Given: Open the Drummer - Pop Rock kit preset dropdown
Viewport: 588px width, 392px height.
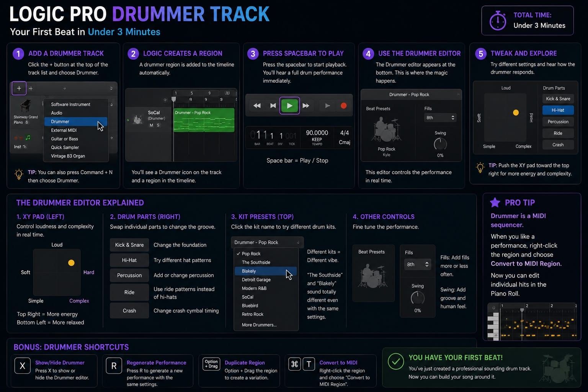Looking at the screenshot, I should [x=267, y=242].
